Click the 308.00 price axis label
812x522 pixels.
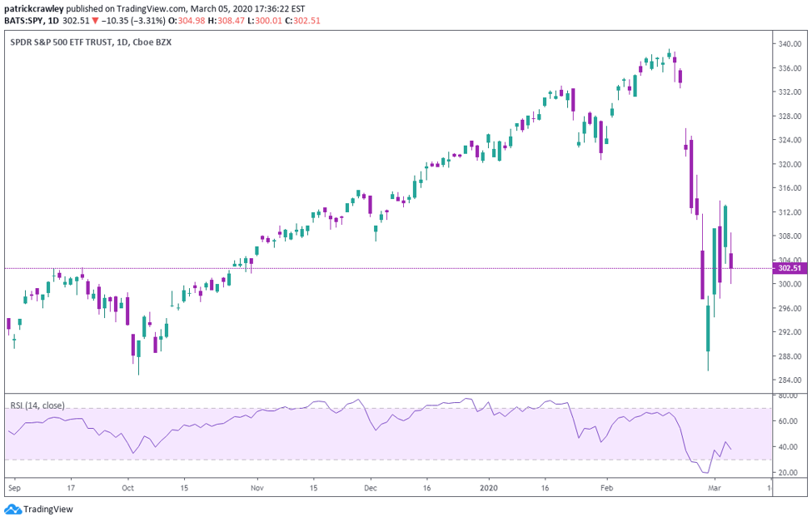(790, 236)
